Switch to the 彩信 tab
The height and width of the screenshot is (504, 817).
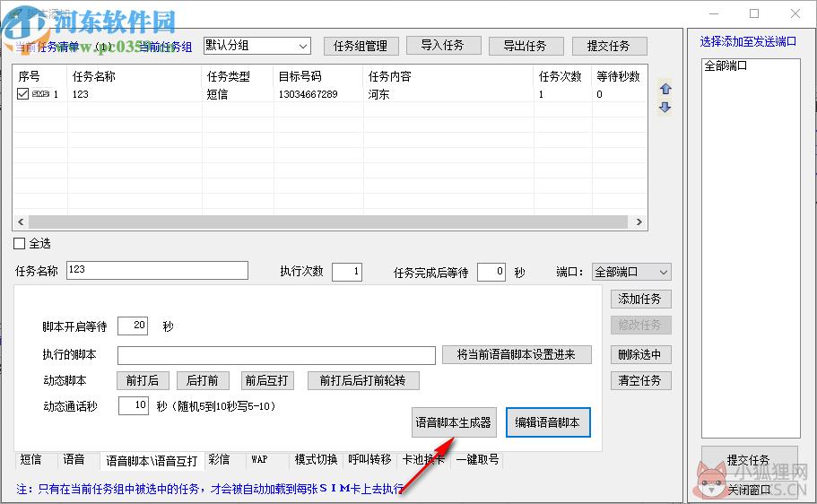(x=219, y=459)
